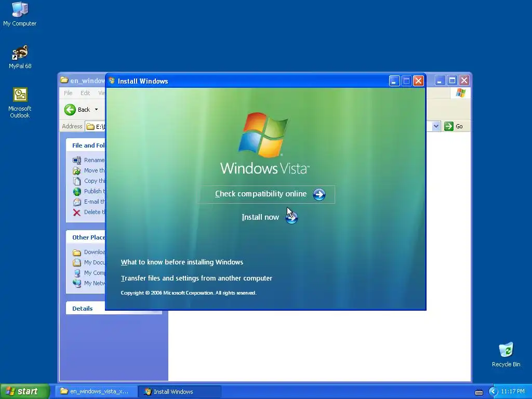
Task: Click the Details panel header
Action: click(86, 309)
